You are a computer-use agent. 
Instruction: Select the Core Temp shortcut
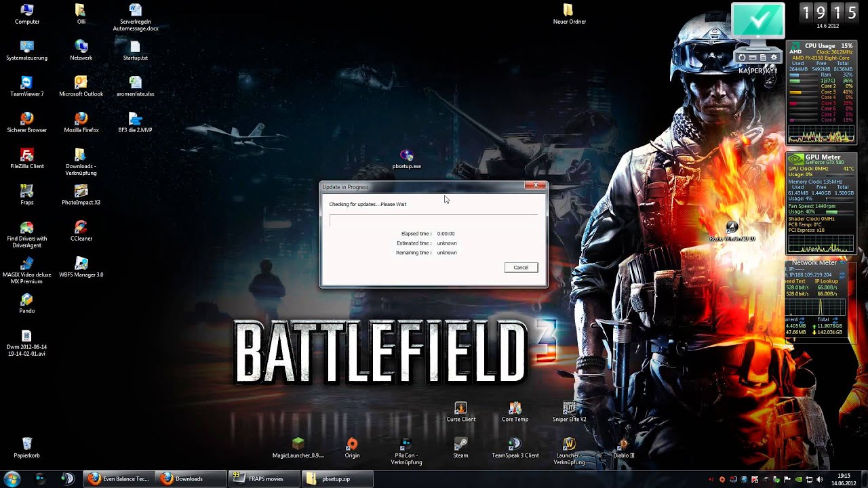[515, 412]
